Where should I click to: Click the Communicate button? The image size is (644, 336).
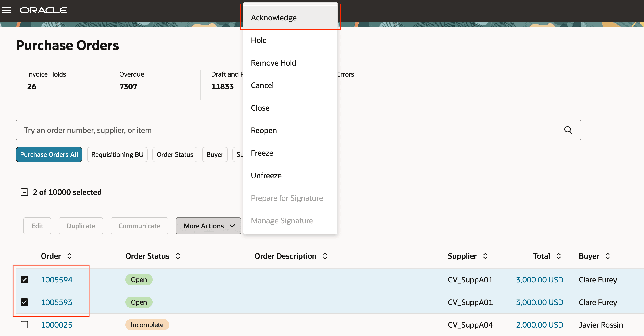tap(139, 226)
